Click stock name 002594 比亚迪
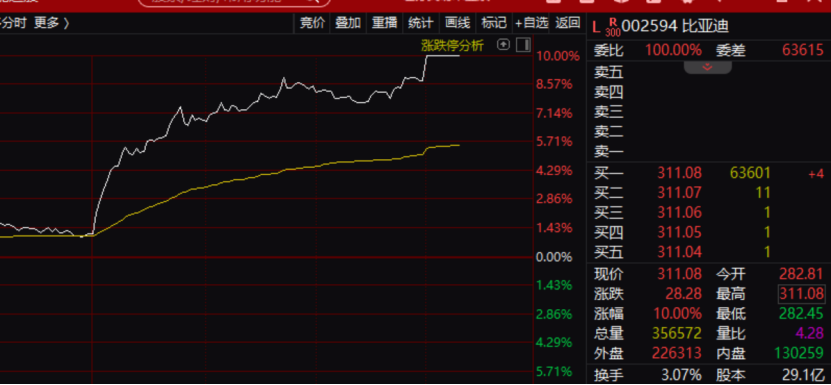The width and height of the screenshot is (831, 385). point(675,26)
